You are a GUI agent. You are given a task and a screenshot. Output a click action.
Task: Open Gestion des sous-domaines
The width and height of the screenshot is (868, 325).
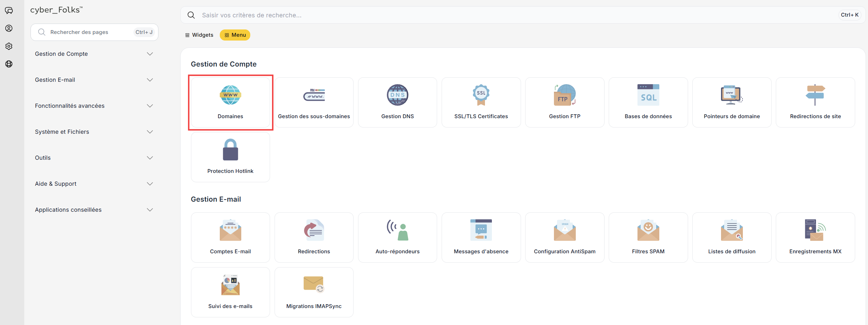(x=314, y=103)
